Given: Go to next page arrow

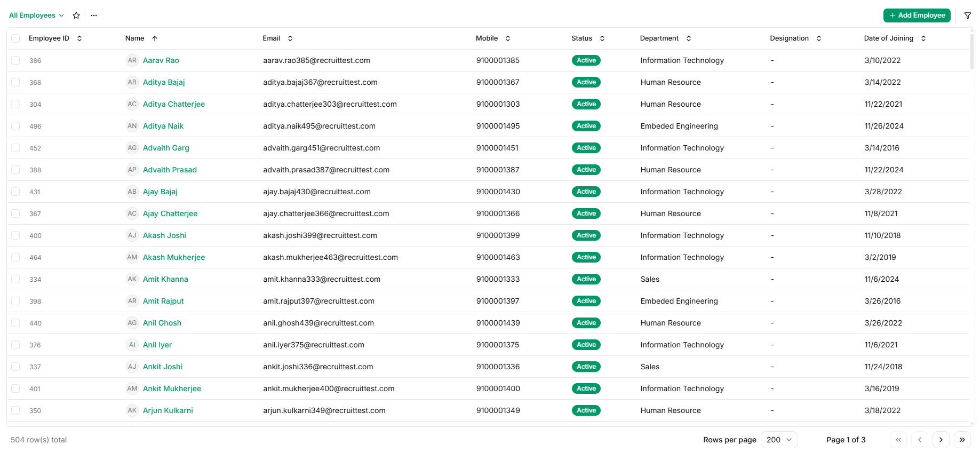Looking at the screenshot, I should click(x=941, y=440).
